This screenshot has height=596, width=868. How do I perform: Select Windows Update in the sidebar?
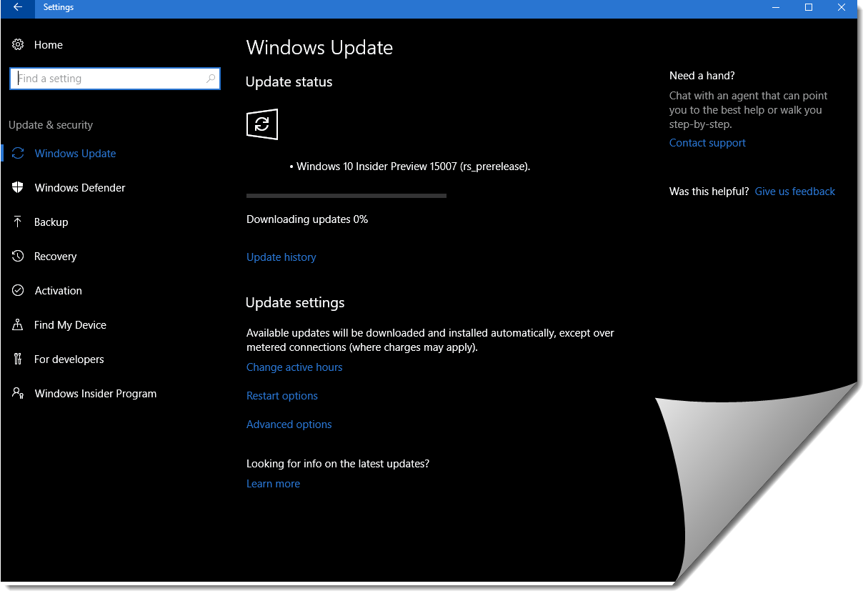[75, 154]
